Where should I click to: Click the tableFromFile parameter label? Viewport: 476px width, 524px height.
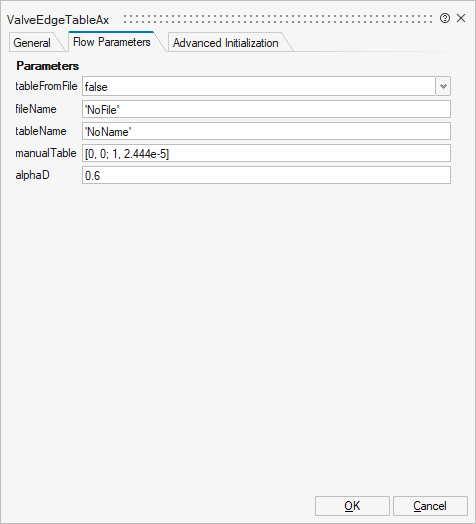click(x=46, y=86)
